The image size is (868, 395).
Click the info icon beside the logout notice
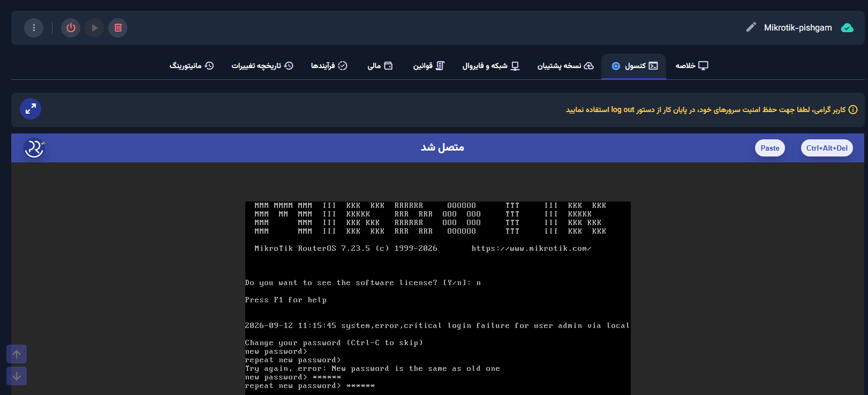(853, 109)
